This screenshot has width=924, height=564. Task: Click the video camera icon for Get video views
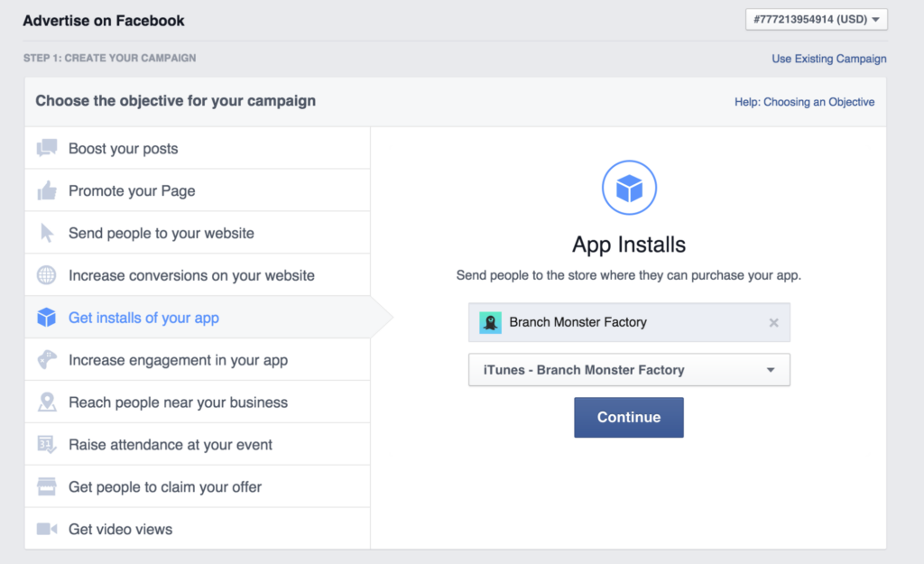click(x=47, y=529)
